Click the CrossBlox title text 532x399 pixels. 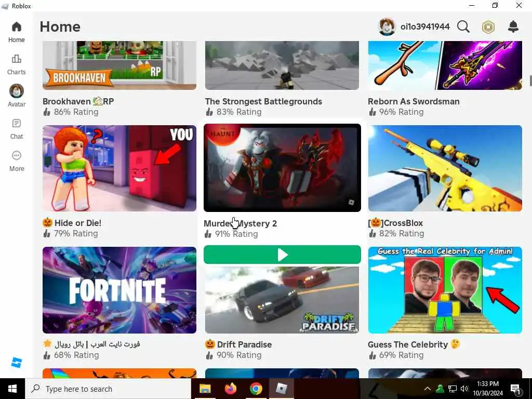(395, 222)
